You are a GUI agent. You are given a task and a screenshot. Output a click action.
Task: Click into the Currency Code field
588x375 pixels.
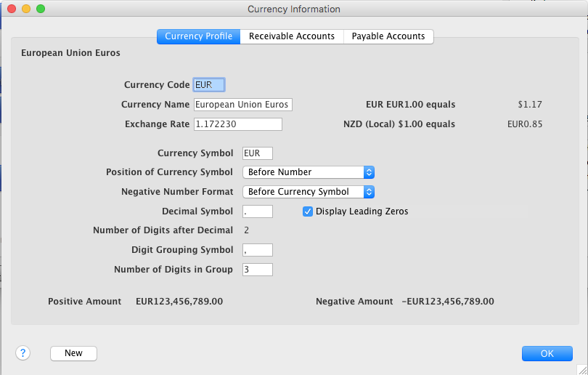(x=209, y=85)
